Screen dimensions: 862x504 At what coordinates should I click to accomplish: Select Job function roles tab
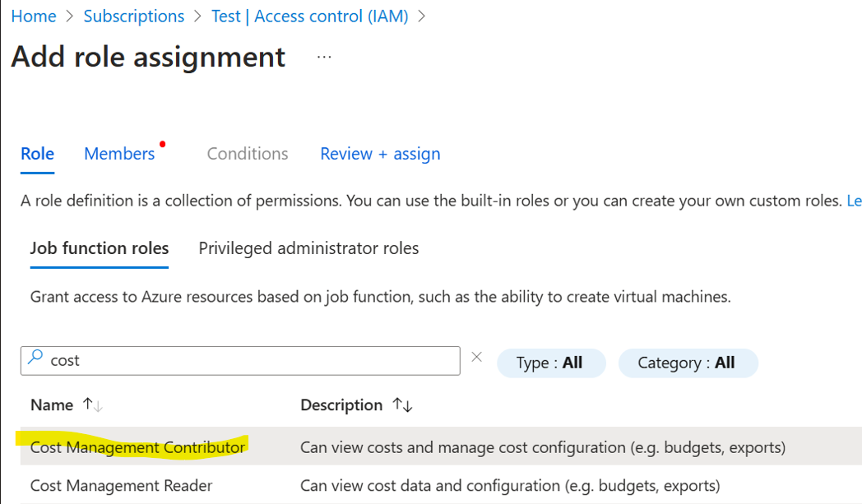(x=99, y=248)
